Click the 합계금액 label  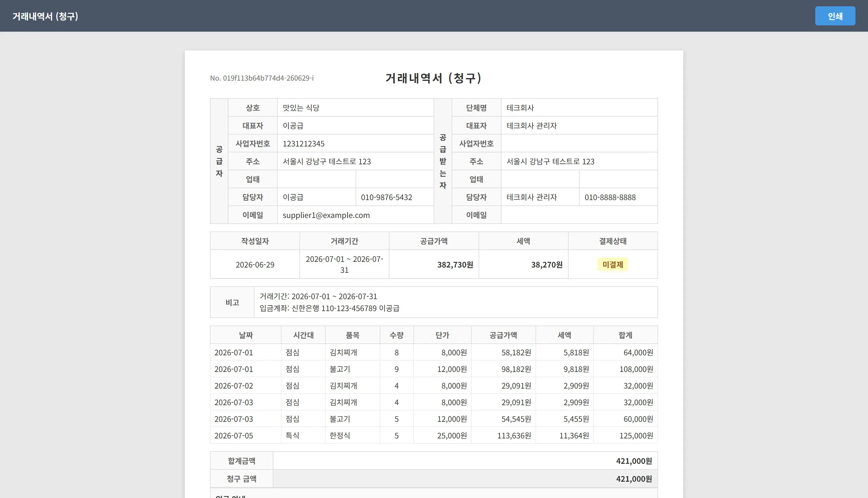click(x=241, y=461)
